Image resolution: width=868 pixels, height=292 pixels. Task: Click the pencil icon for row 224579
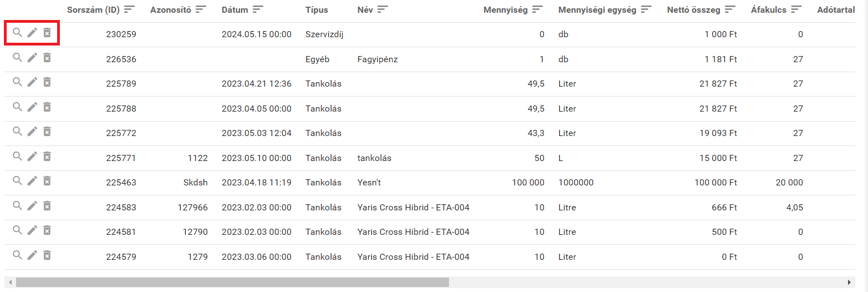32,255
